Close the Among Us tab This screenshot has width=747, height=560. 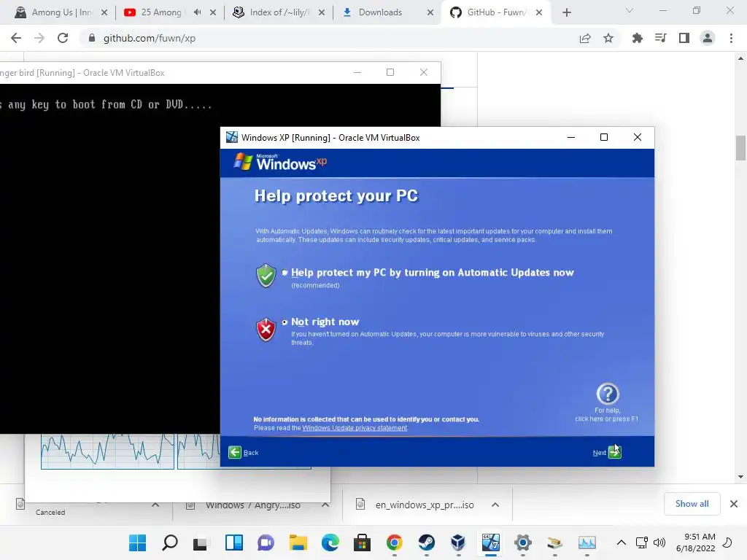(x=104, y=12)
